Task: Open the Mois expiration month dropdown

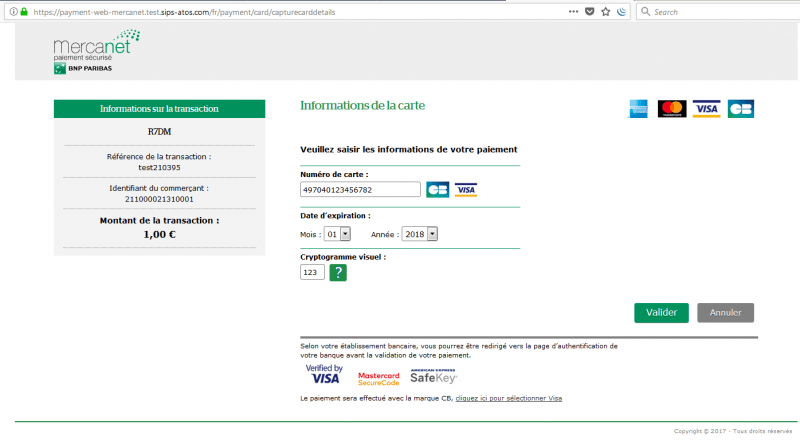Action: click(338, 233)
